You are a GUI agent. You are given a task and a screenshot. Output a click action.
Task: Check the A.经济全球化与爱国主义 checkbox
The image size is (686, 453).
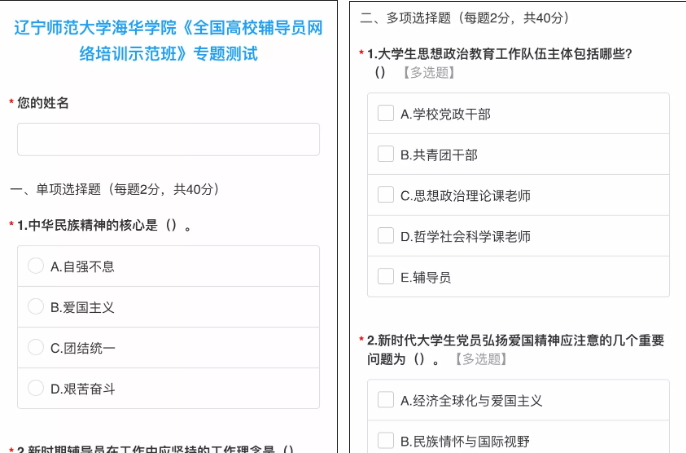click(385, 400)
